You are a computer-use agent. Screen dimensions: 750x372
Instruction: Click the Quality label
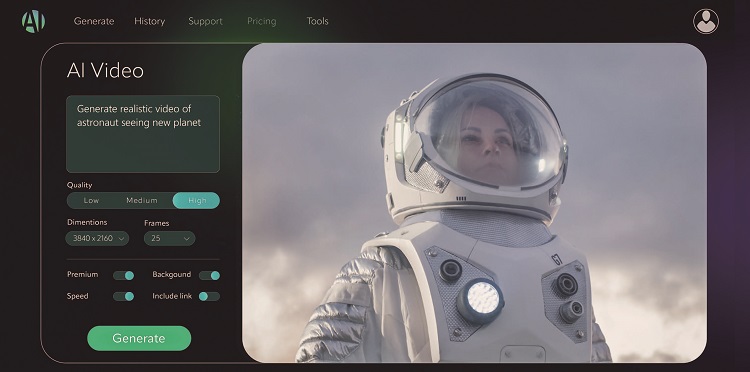[79, 185]
